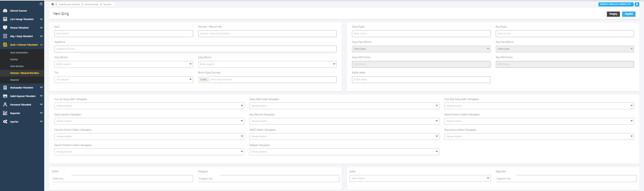Screen dimensions: 644x191
Task: Click the Personel Yönetimi person icon
Action: pos(5,105)
